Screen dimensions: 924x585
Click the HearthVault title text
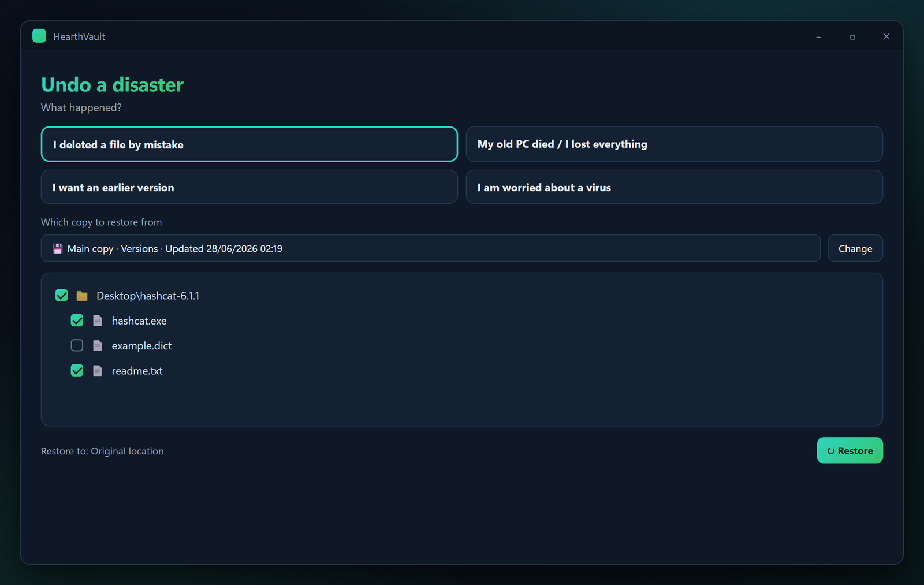click(79, 36)
